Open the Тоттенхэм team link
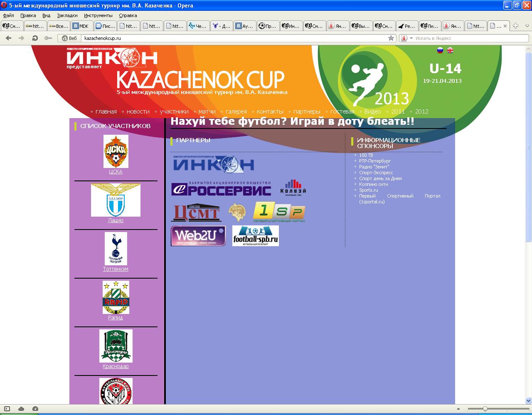Viewport: 532px width, 415px height. [x=116, y=269]
